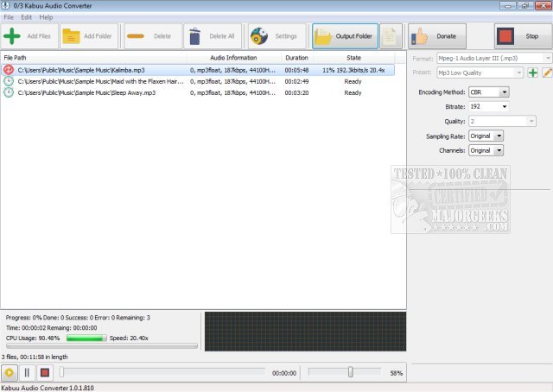Click the document icon beside Output Folder
Viewport: 553px width, 392px height.
(x=391, y=36)
